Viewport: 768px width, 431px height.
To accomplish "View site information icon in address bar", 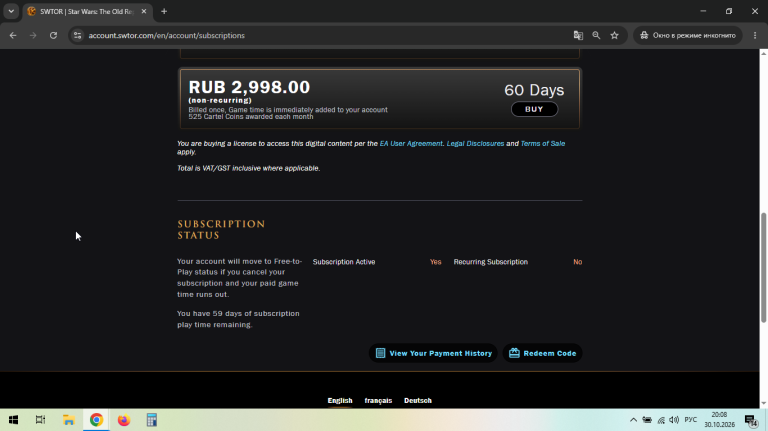I will (x=77, y=35).
